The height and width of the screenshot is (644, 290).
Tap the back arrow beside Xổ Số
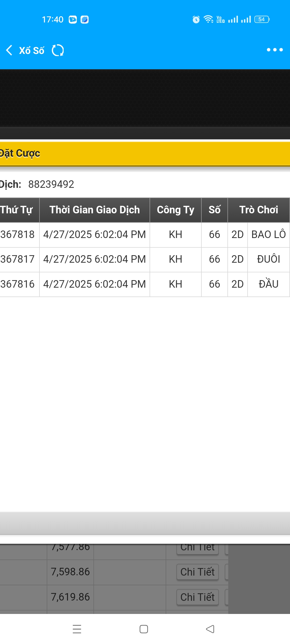point(9,50)
